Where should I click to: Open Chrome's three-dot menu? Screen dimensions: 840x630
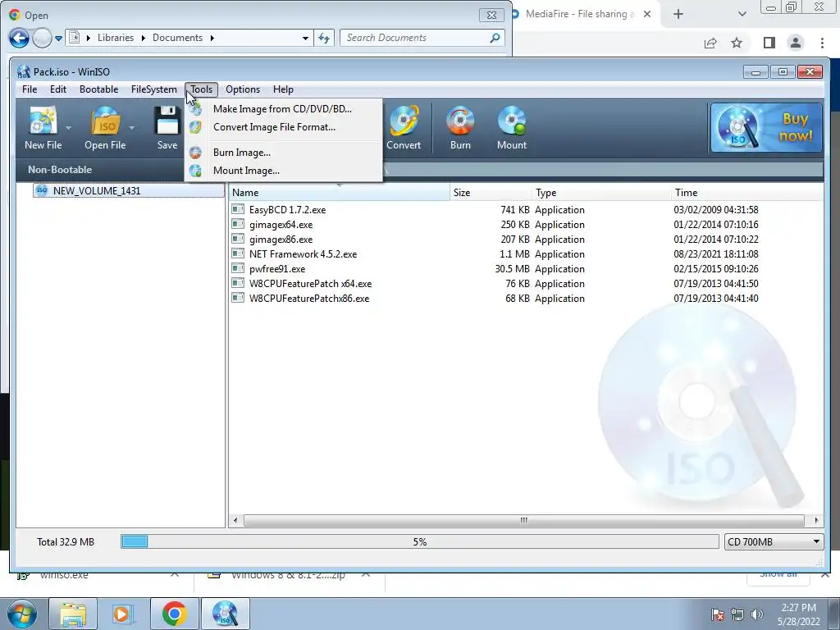(x=822, y=43)
